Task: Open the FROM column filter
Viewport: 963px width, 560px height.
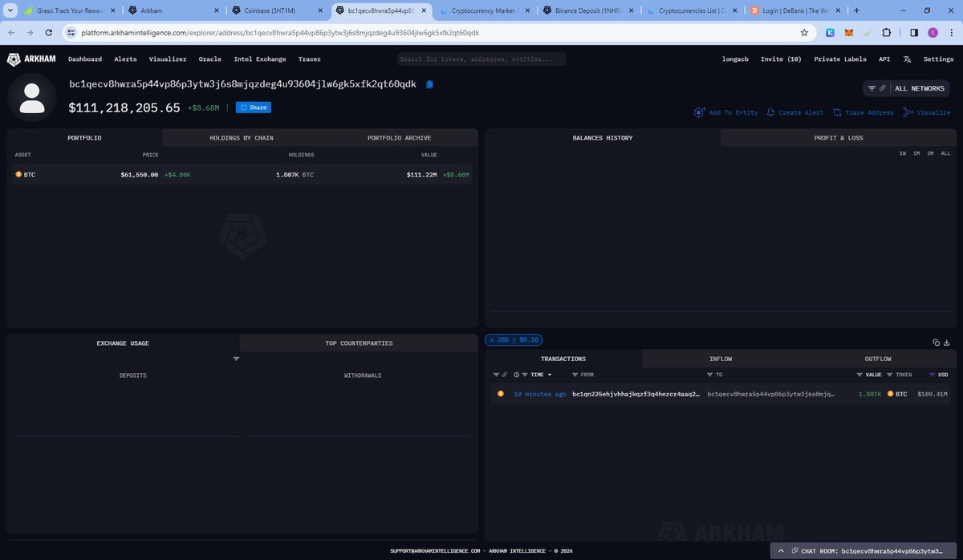Action: [575, 375]
